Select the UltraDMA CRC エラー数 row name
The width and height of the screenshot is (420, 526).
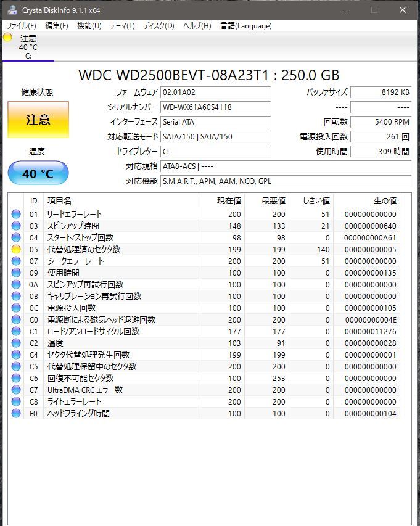point(85,390)
